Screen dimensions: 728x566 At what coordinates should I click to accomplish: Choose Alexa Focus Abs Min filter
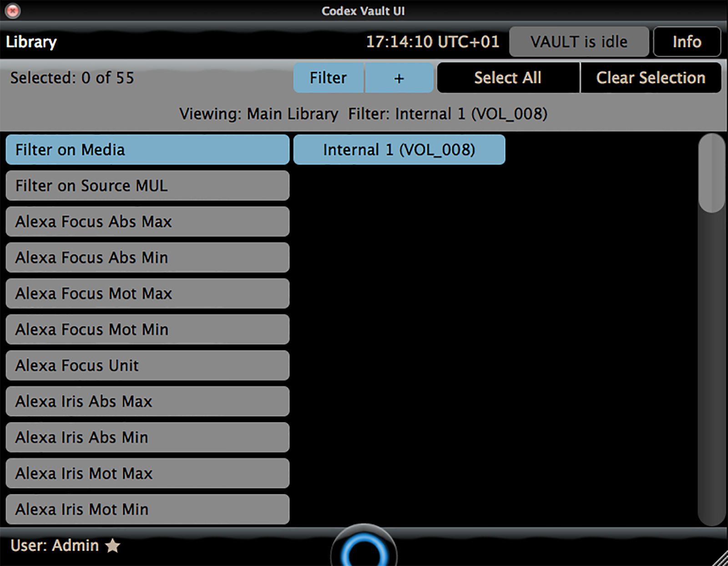pos(147,258)
